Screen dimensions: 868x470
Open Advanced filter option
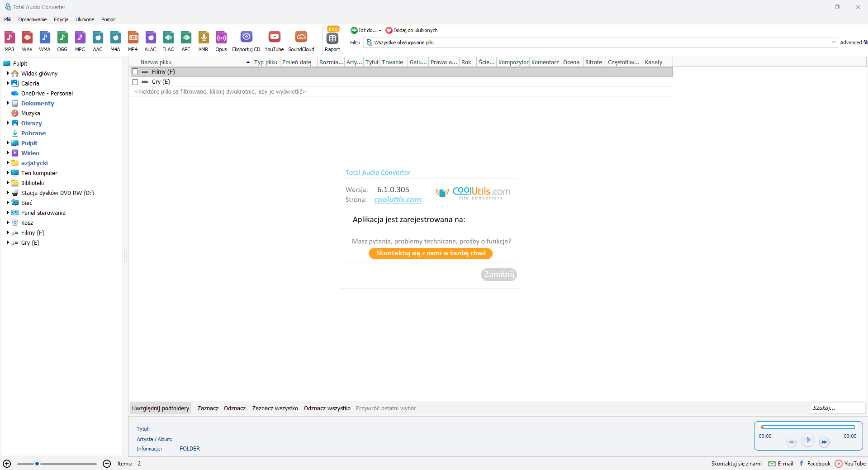coord(854,43)
